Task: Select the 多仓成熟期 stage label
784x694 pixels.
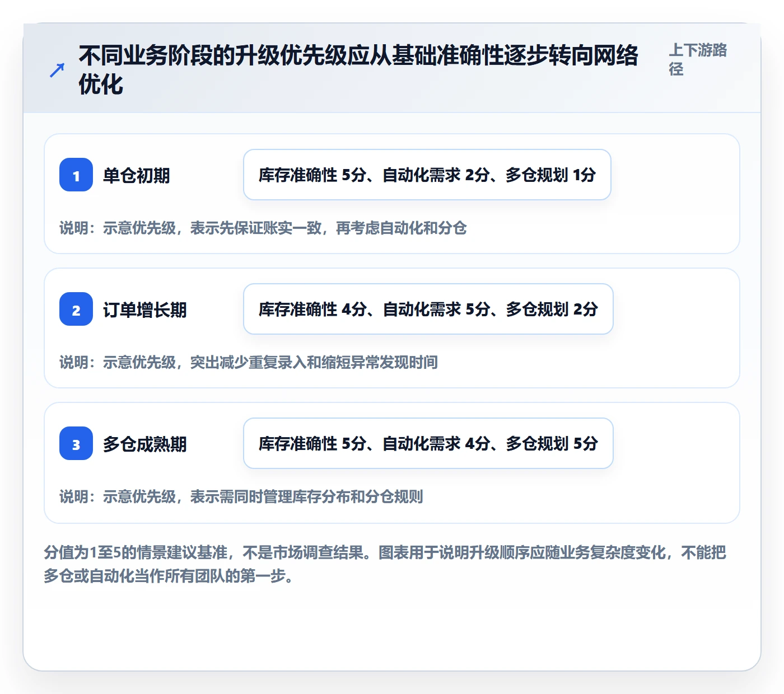Action: tap(145, 444)
